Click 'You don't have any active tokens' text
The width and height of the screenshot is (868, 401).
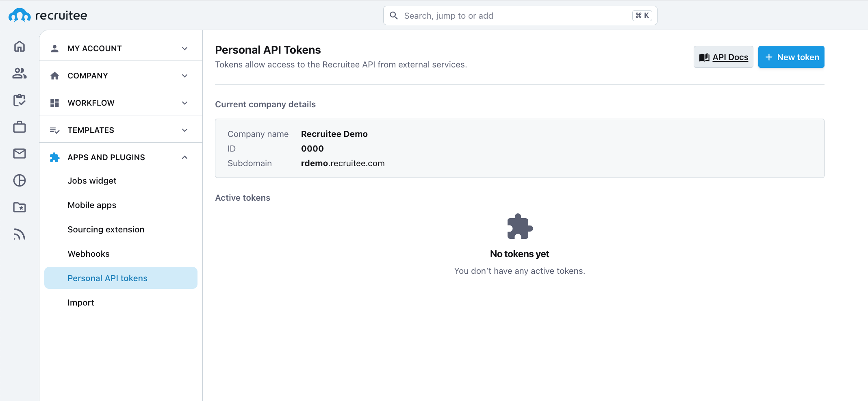tap(519, 271)
